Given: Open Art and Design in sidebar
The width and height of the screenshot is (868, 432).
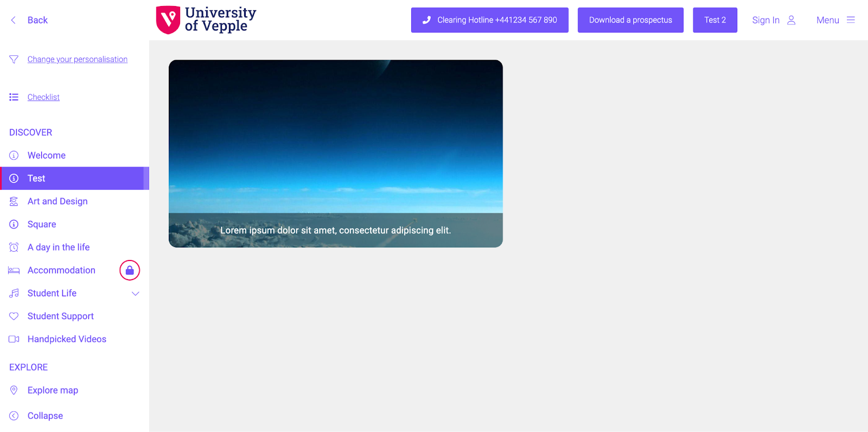Looking at the screenshot, I should point(58,201).
